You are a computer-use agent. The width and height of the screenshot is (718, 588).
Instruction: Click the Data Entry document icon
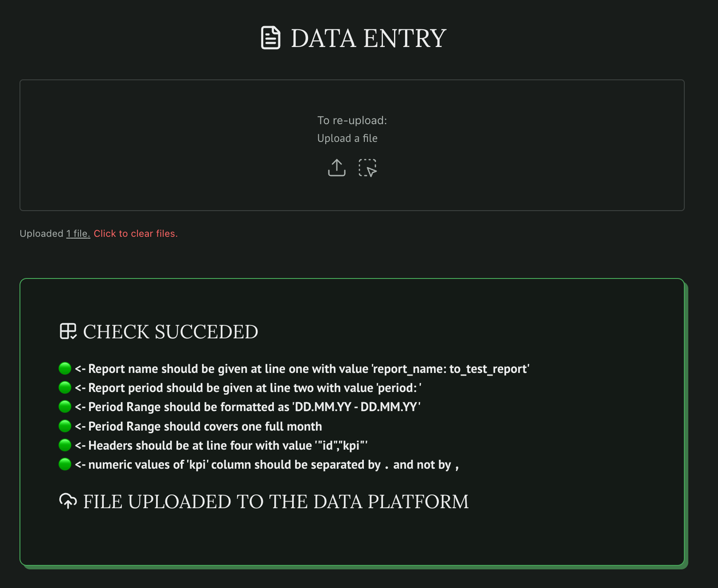(270, 38)
